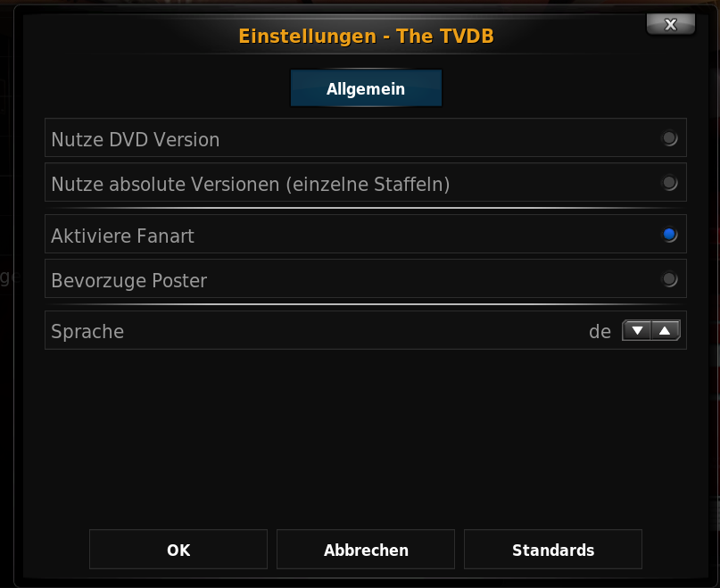This screenshot has height=588, width=720.
Task: Confirm settings with the OK button
Action: click(178, 550)
